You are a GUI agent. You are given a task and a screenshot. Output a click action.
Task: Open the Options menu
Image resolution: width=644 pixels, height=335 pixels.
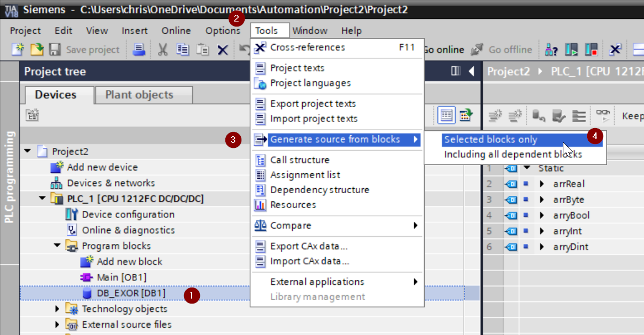(223, 31)
